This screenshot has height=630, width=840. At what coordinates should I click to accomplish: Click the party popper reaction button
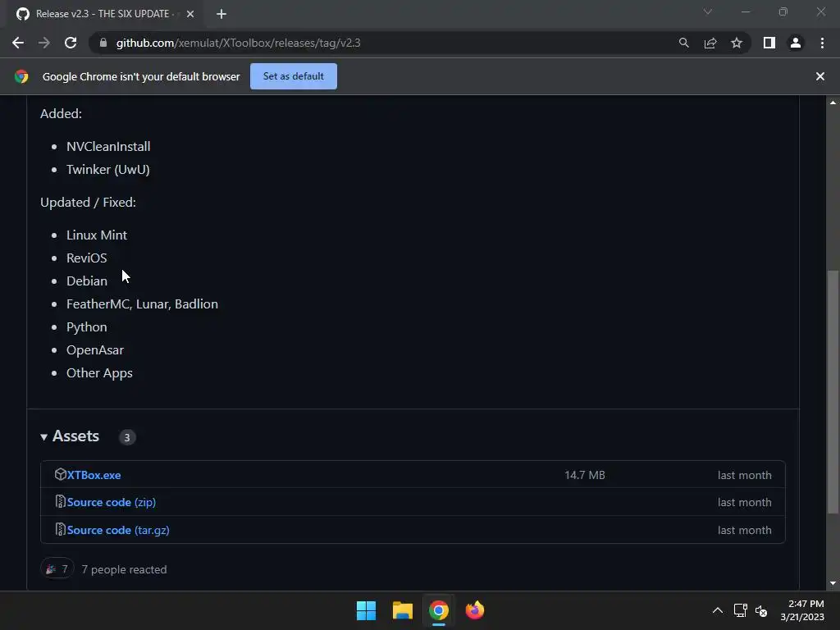tap(57, 569)
